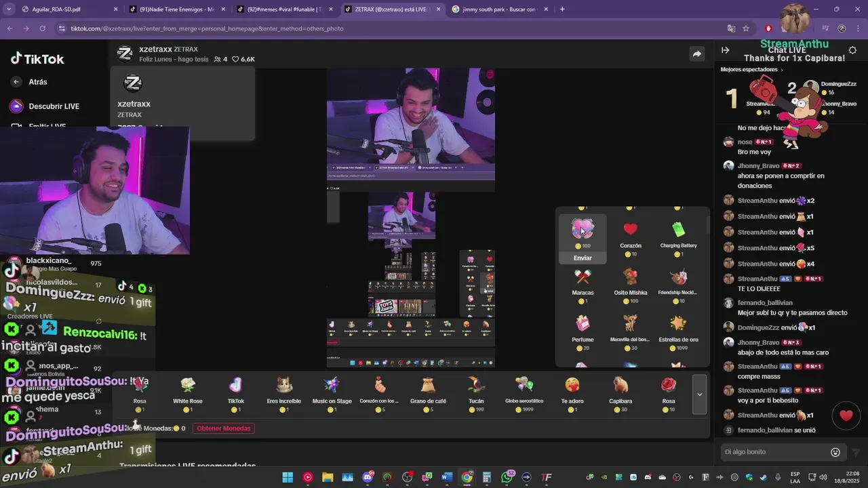The image size is (868, 488).
Task: Click the 'compre masss' chat message
Action: [x=759, y=377]
